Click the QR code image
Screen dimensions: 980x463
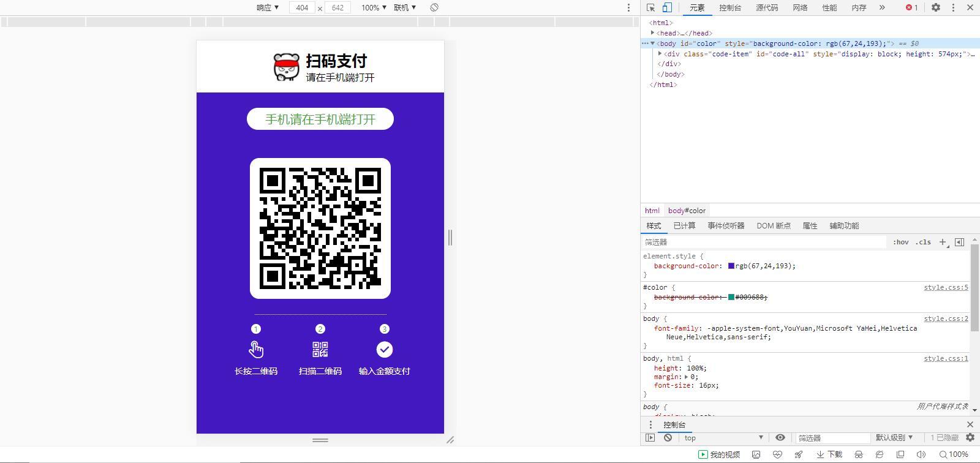(x=320, y=228)
